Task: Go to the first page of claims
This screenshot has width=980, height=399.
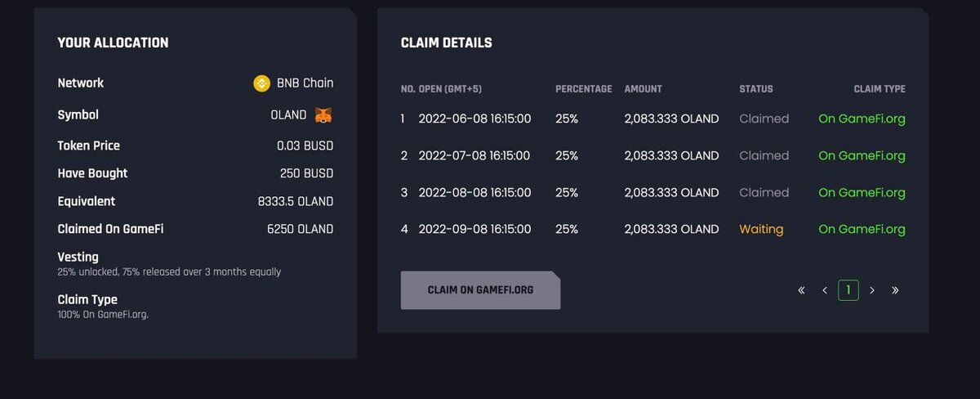Action: pyautogui.click(x=801, y=290)
